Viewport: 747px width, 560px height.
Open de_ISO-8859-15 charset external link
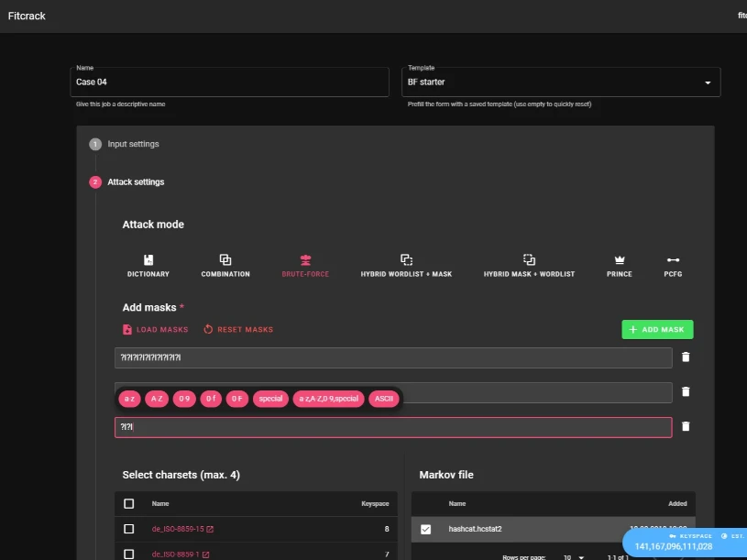pyautogui.click(x=210, y=530)
